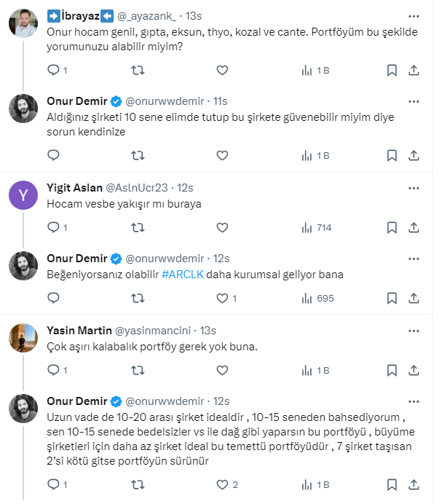Bookmark Yasin Martin's tweet
The width and height of the screenshot is (442, 504).
[392, 370]
